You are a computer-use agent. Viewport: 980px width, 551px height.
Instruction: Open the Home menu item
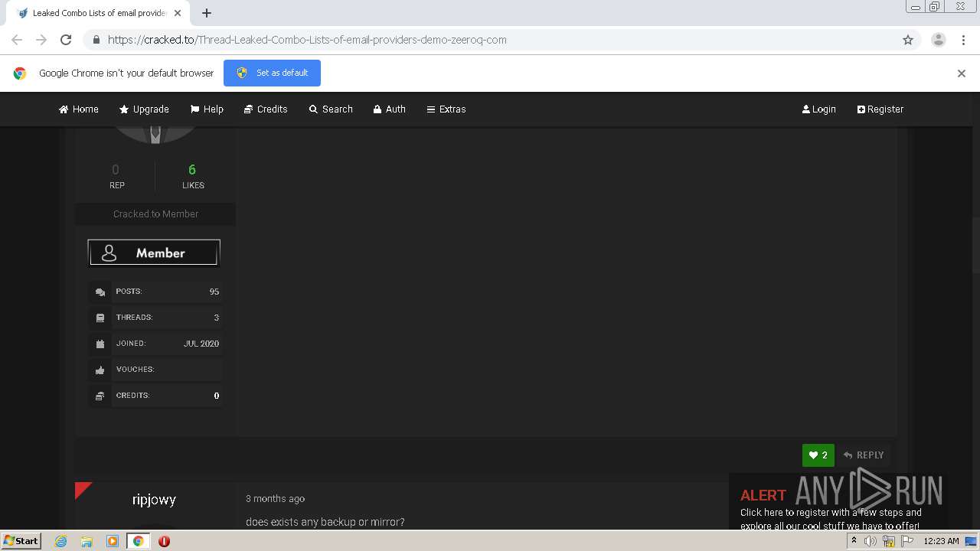pyautogui.click(x=79, y=109)
